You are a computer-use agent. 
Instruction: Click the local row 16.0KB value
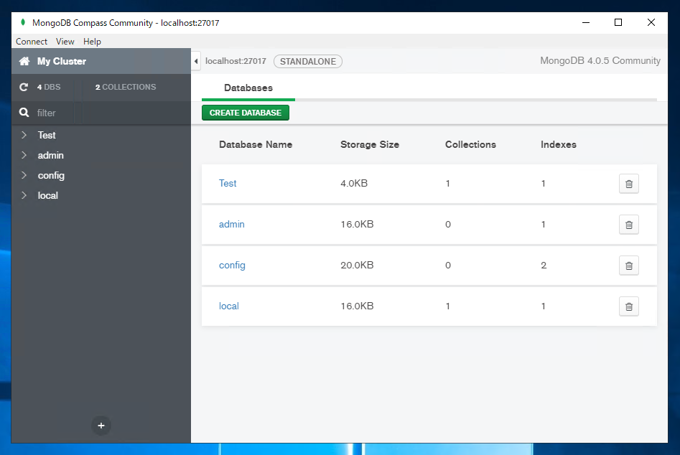coord(357,306)
